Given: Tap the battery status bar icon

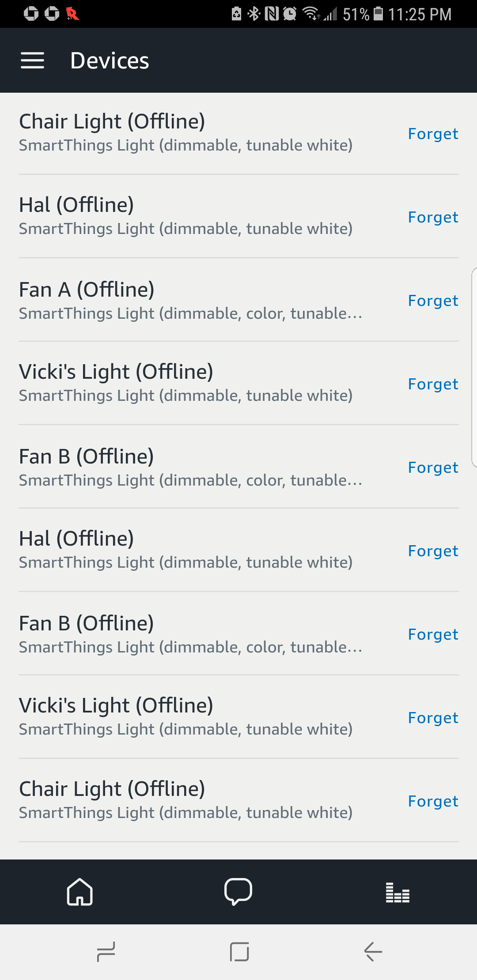Looking at the screenshot, I should (x=379, y=14).
